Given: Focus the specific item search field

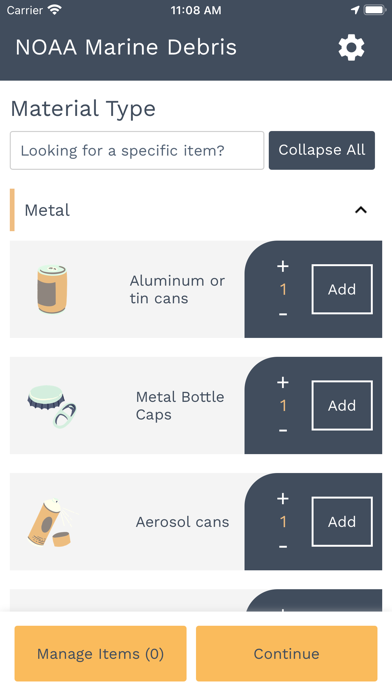Looking at the screenshot, I should tap(137, 150).
